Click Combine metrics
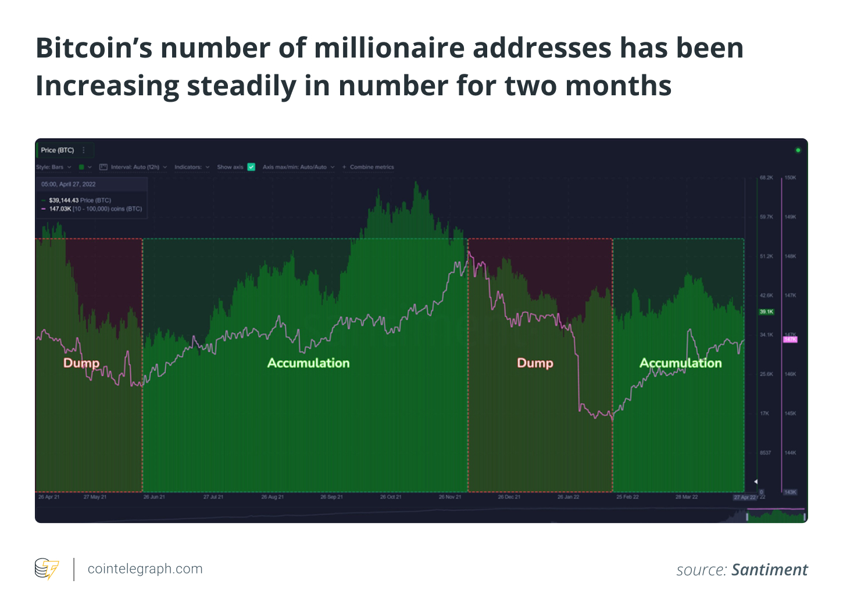This screenshot has height=616, width=843. (372, 167)
